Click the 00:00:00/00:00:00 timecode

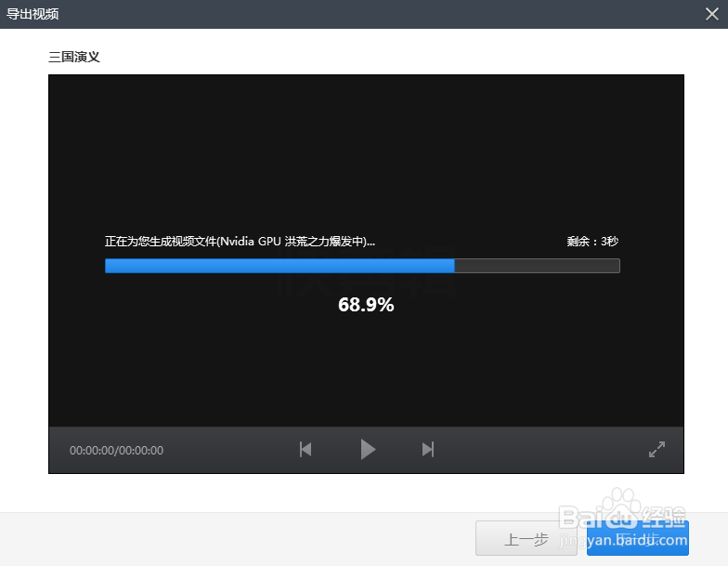(x=117, y=450)
